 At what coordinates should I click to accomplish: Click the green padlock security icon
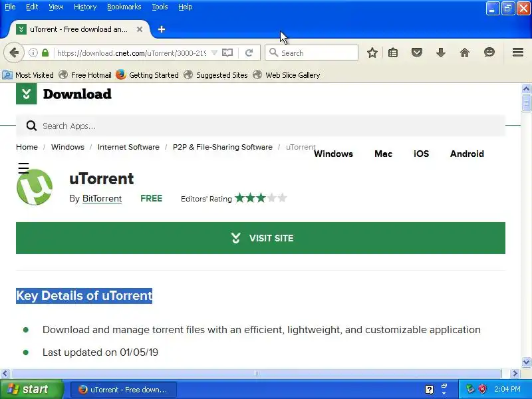[x=45, y=53]
